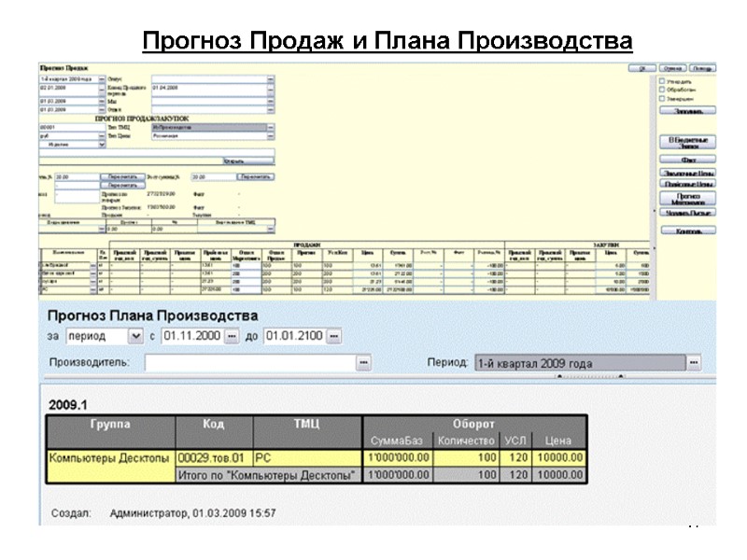Open the Изделие dropdown list

(x=102, y=145)
